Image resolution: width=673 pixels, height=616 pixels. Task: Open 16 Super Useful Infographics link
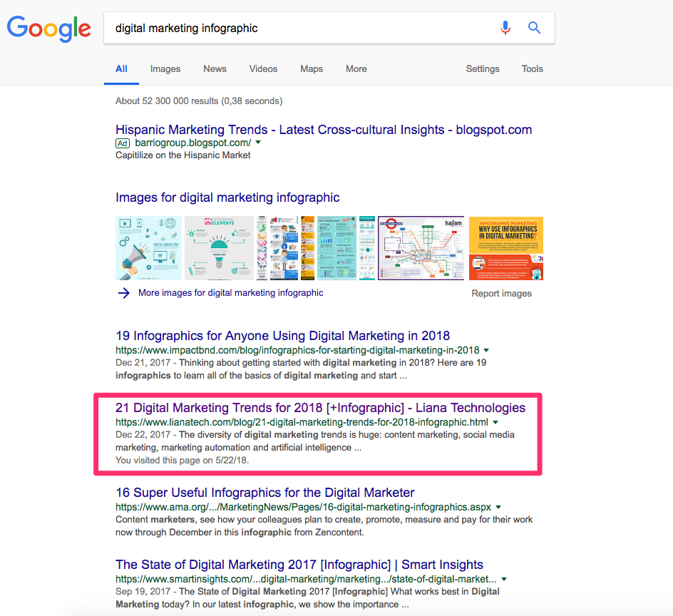pyautogui.click(x=264, y=493)
